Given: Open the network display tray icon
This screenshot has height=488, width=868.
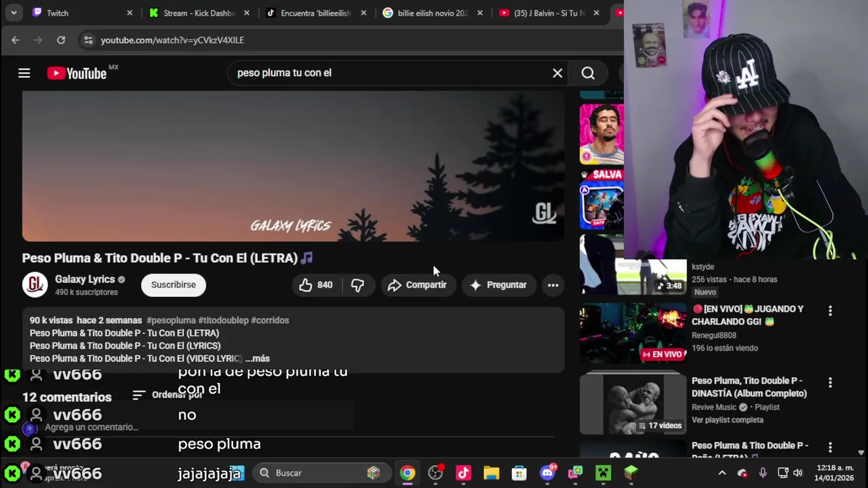Looking at the screenshot, I should coord(783,473).
